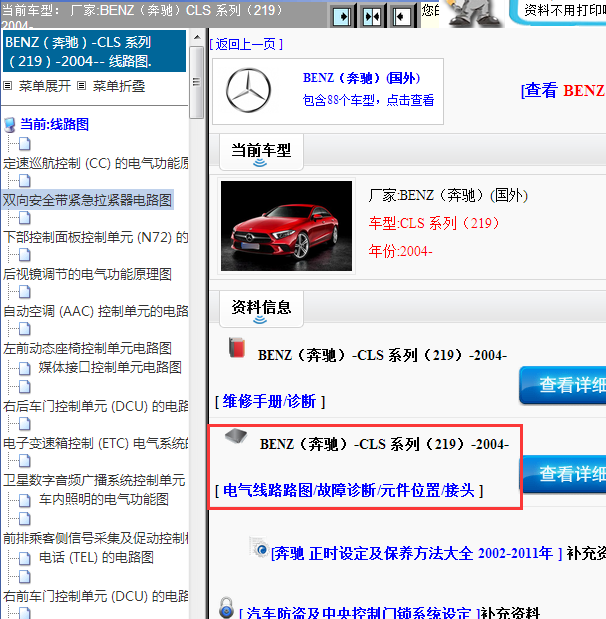This screenshot has height=619, width=606.
Task: Click page icon above 前排乘客侧信号采集
Action: [24, 518]
